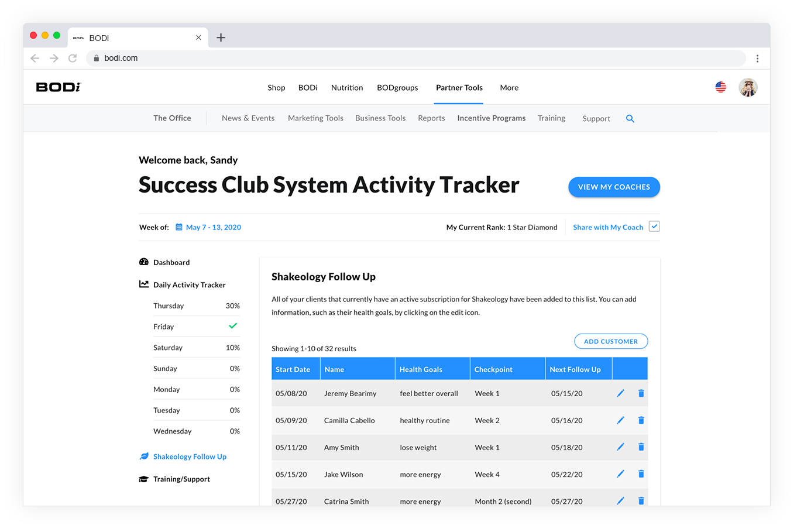
Task: Open the More menu
Action: [509, 88]
